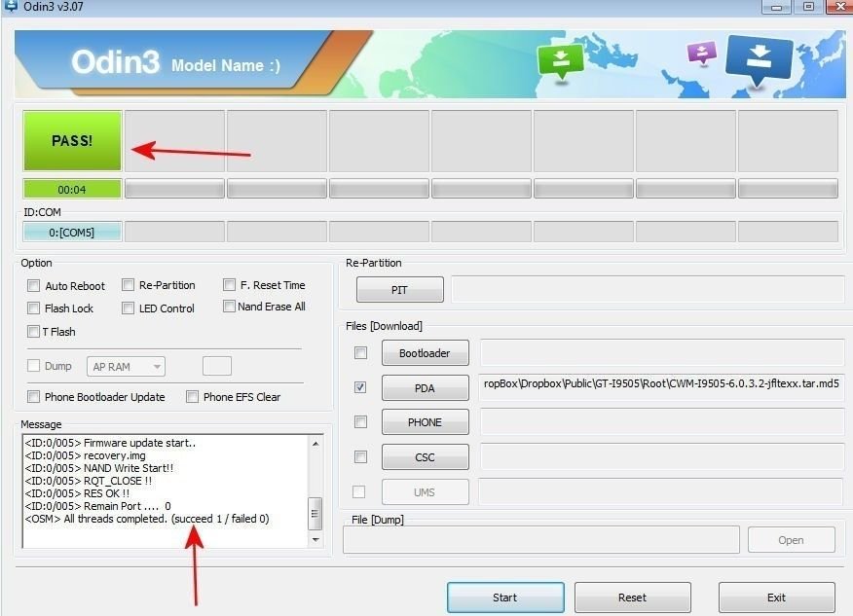
Task: Click 'All threads completed' log line
Action: (x=147, y=519)
